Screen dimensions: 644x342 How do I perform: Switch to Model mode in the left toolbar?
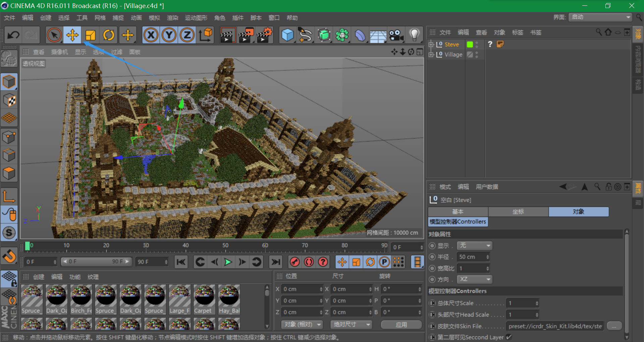[x=9, y=82]
